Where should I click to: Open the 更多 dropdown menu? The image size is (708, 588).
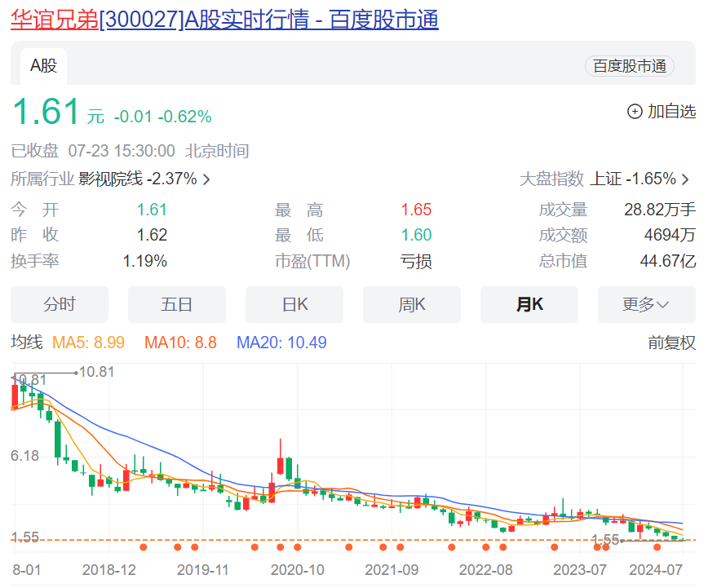[646, 305]
